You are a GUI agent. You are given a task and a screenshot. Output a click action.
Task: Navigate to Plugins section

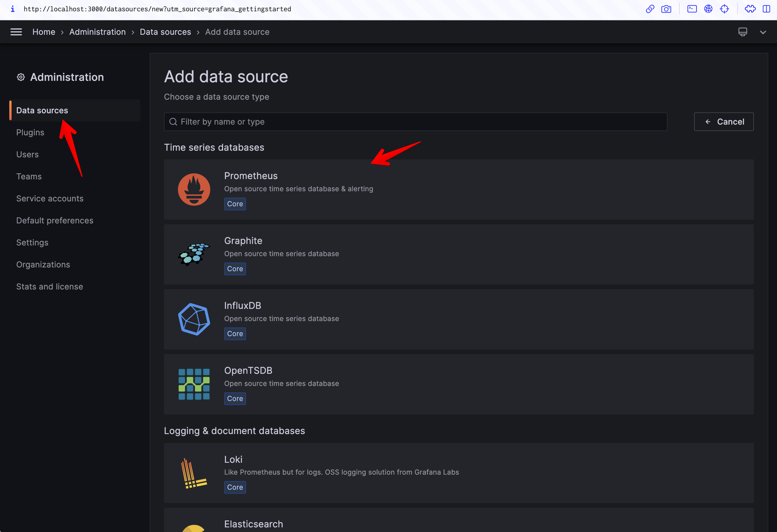point(30,132)
